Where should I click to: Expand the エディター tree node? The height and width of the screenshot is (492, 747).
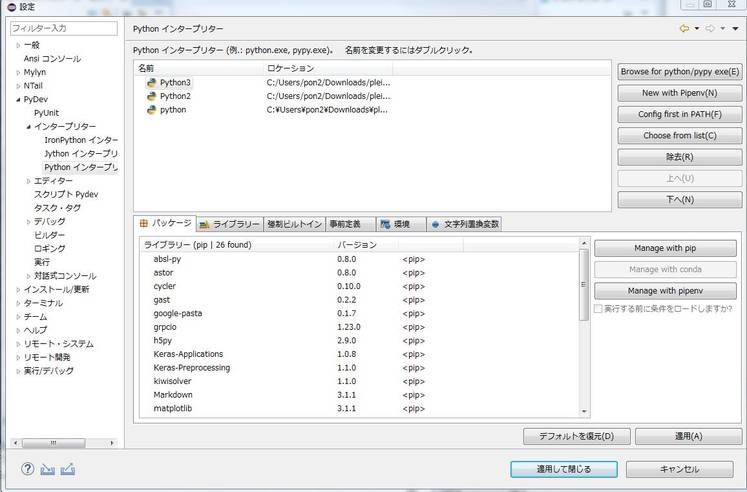tap(29, 181)
